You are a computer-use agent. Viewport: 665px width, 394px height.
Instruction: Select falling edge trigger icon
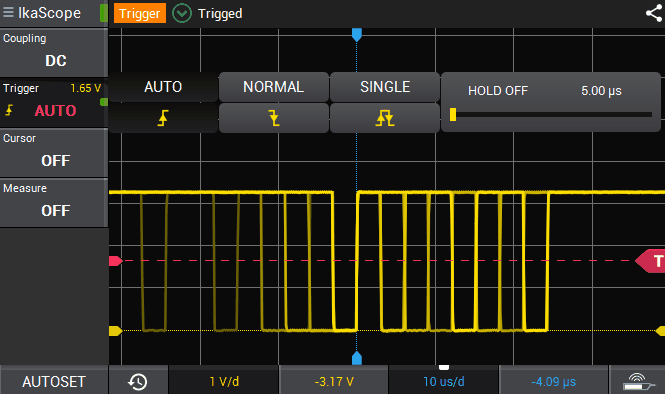pos(274,118)
